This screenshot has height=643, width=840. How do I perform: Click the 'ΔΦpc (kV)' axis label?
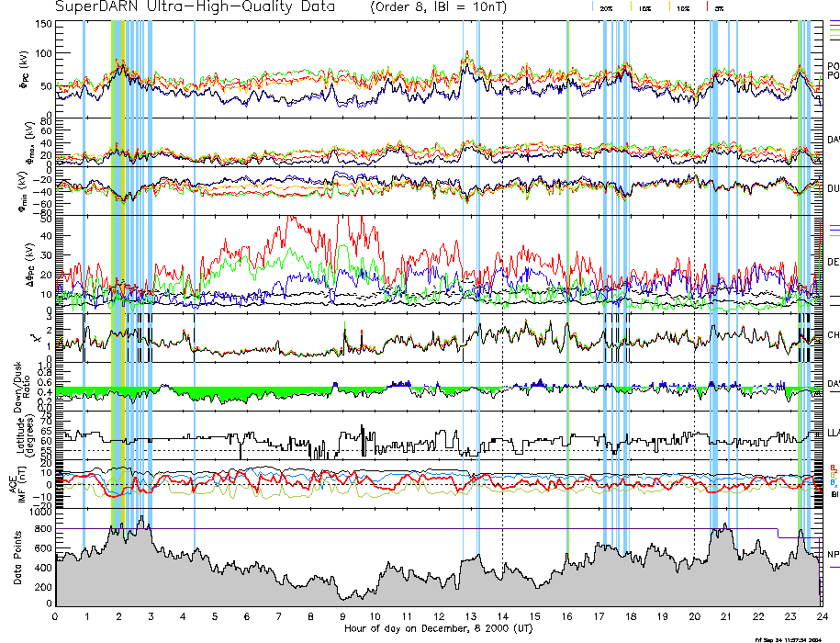point(30,263)
